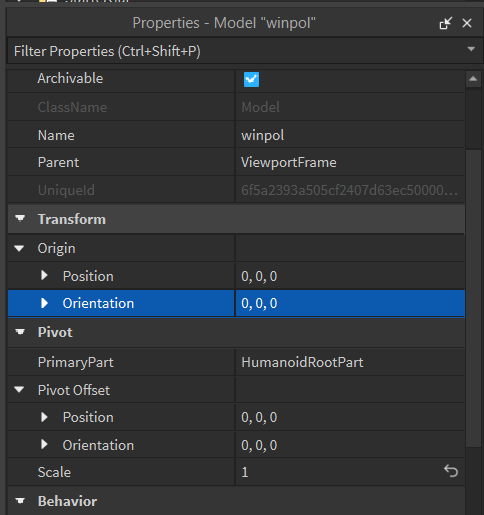This screenshot has width=484, height=515.
Task: Edit the Pivot Offset Orientation value
Action: click(x=350, y=445)
